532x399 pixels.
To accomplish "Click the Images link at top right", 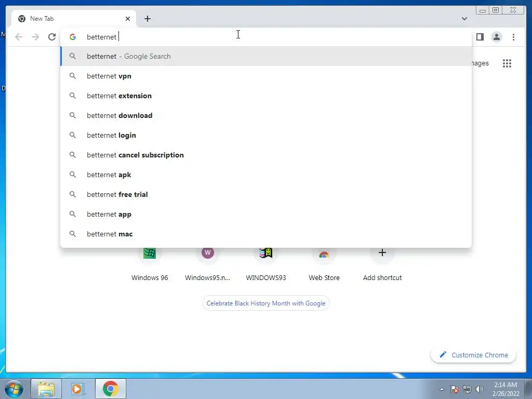I will click(480, 63).
